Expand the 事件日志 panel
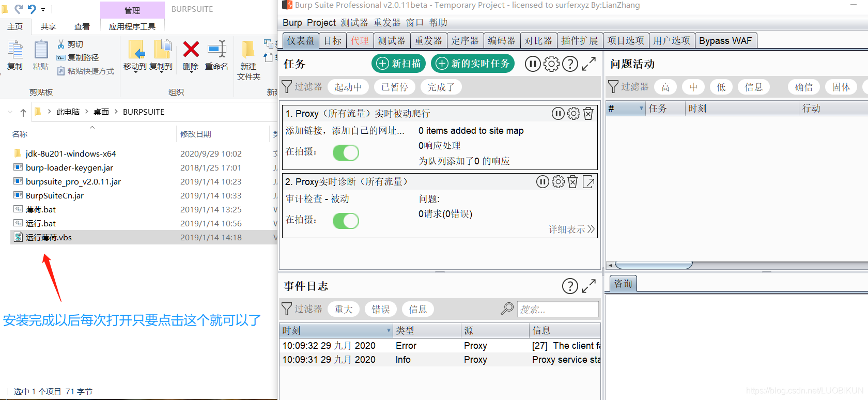868x400 pixels. point(589,286)
